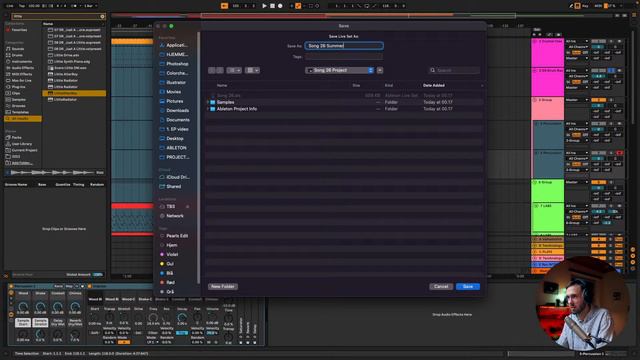Screen dimensions: 640x360
Task: Open Documents in the Save dialog sidebar
Action: [x=175, y=120]
